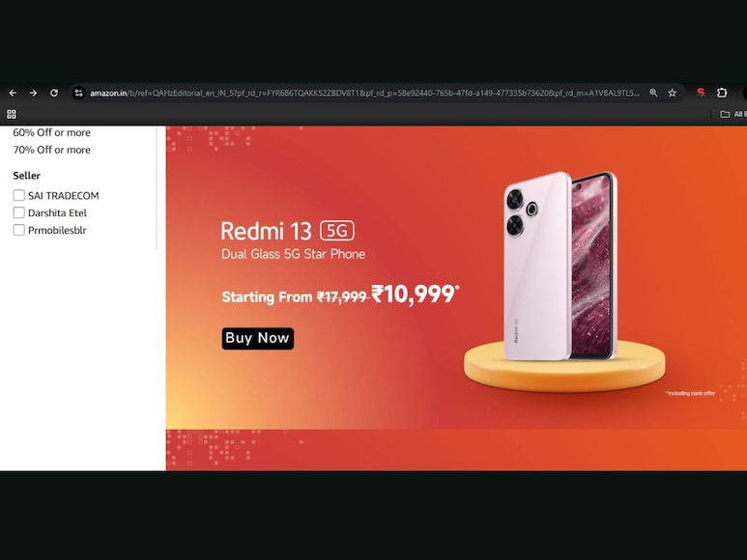Open the All Bookmarks folder
This screenshot has width=747, height=560.
pos(733,114)
